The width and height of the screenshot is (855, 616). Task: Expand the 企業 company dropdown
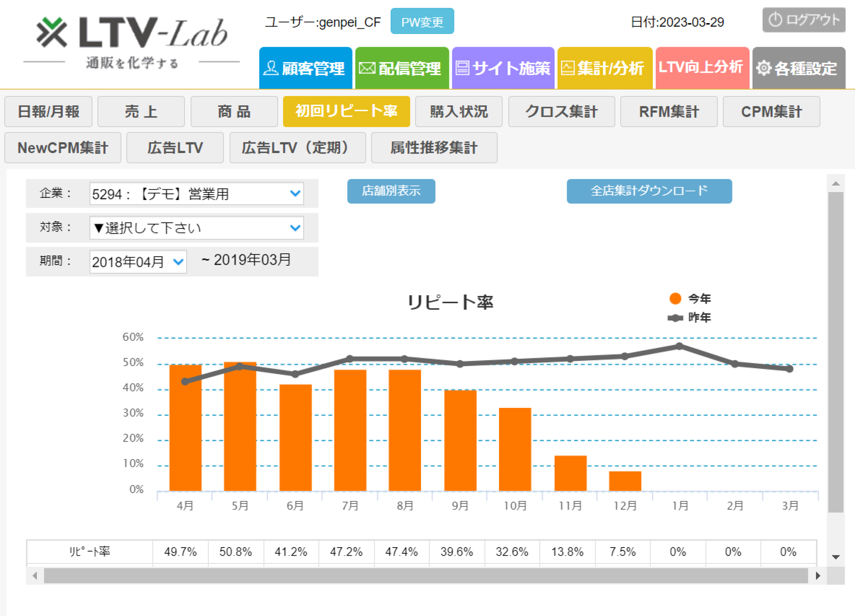click(x=196, y=194)
